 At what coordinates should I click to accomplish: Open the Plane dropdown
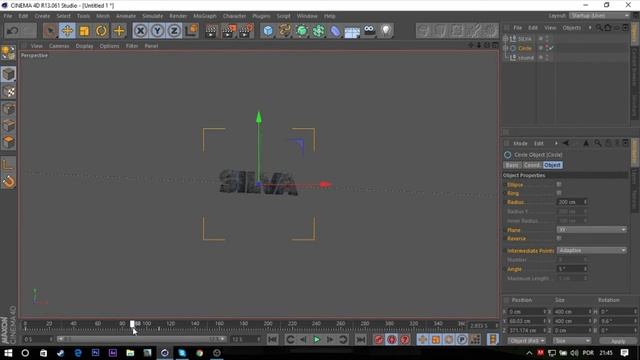tap(591, 230)
